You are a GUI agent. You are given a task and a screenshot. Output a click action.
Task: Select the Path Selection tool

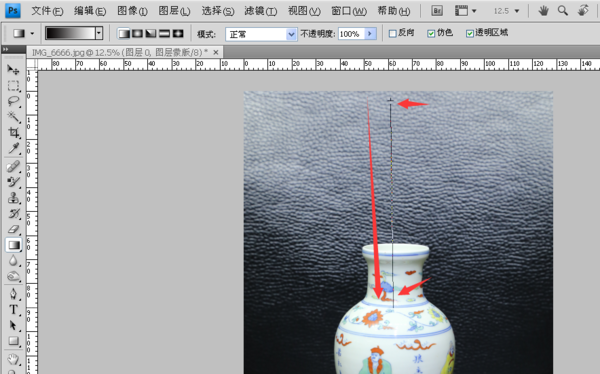pyautogui.click(x=13, y=325)
